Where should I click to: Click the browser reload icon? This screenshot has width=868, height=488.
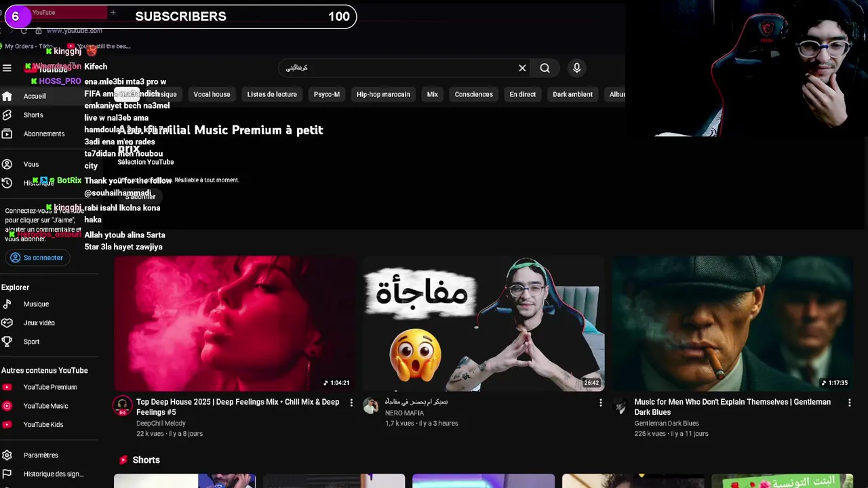click(24, 30)
